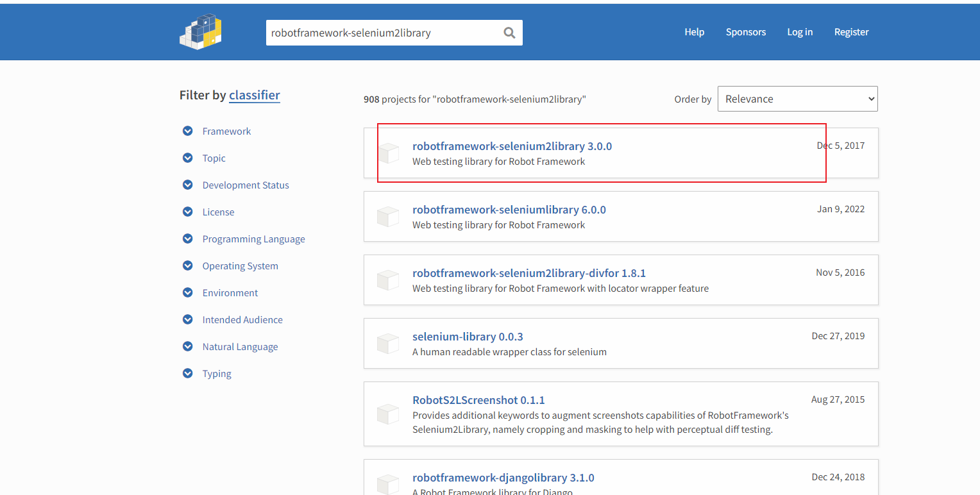Open the Order by Relevance dropdown
Viewport: 980px width, 495px height.
(x=797, y=99)
